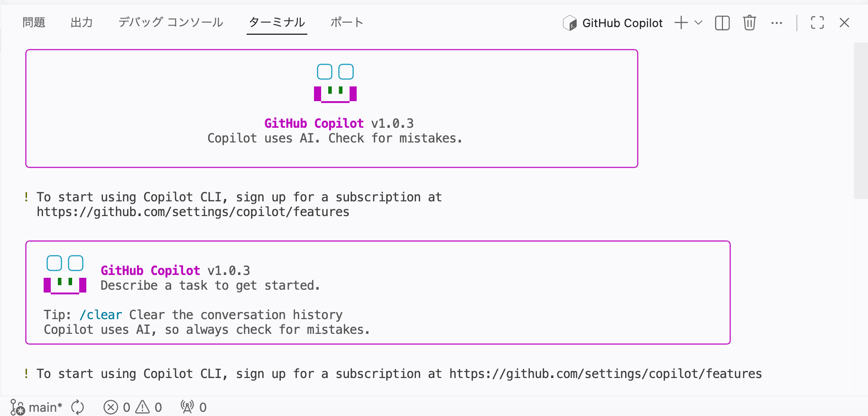This screenshot has width=868, height=416.
Task: Open the wrapped copilot/features URL in the first message
Action: [x=193, y=212]
